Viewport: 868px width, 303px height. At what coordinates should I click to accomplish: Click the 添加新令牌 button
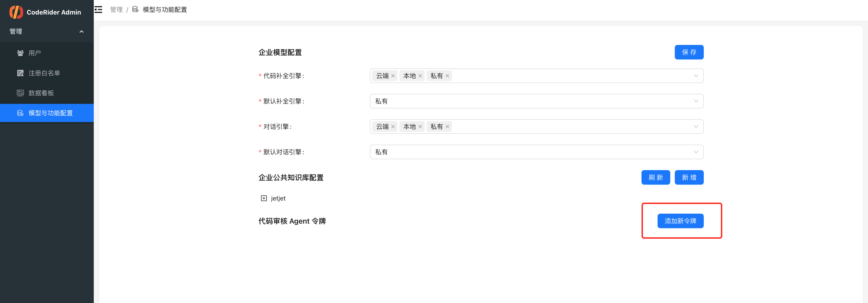680,221
